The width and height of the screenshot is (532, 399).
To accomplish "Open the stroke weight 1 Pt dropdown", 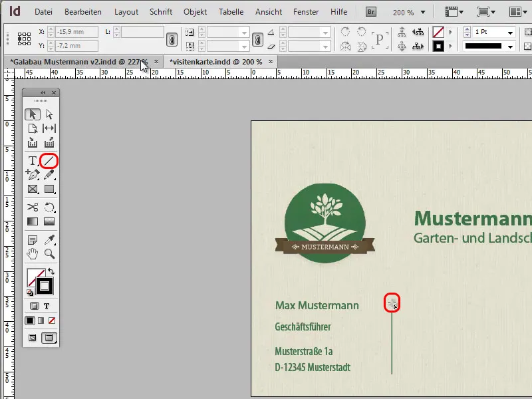I will click(x=510, y=33).
